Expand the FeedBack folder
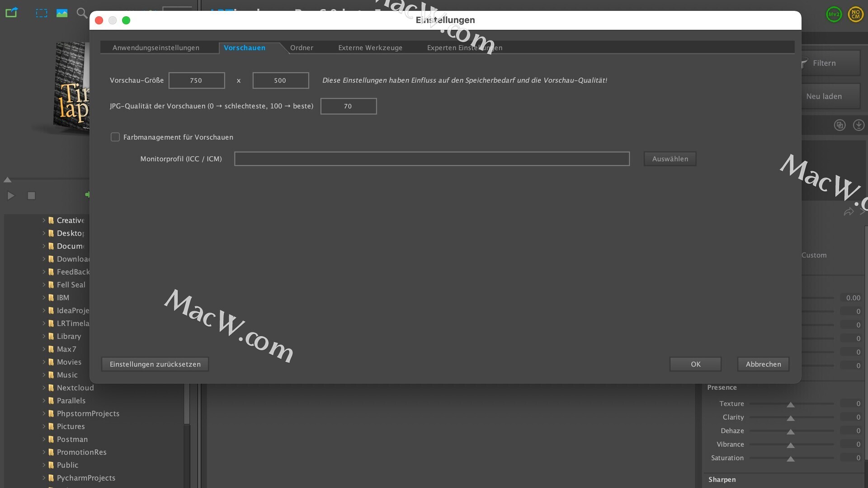868x488 pixels. point(44,272)
